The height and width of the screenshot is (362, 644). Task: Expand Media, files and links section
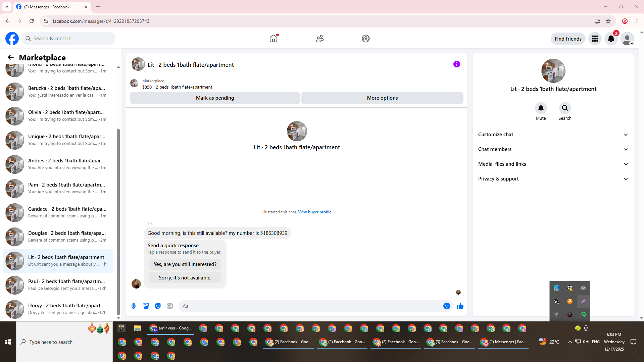553,164
